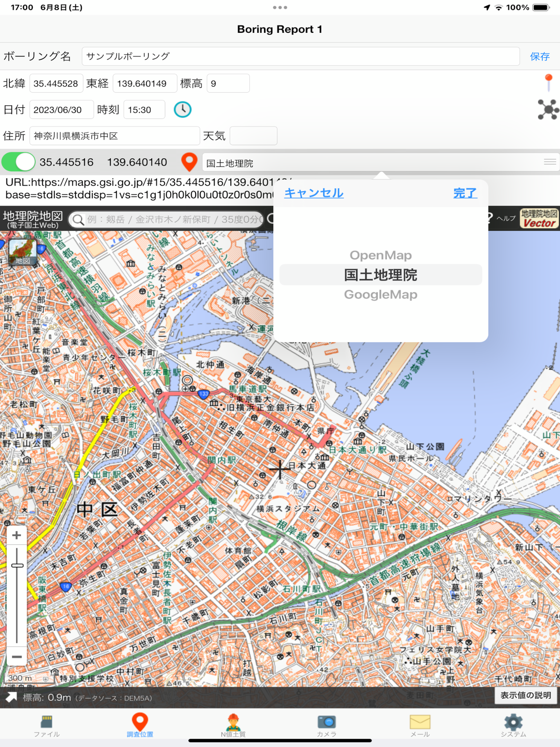Screen dimensions: 560x747
Task: Tap the red pushpin location icon
Action: [549, 83]
